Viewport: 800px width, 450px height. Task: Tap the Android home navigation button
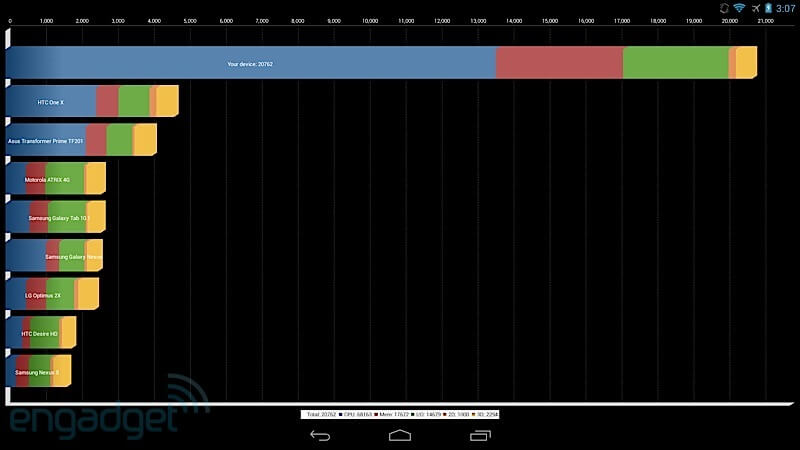[399, 435]
